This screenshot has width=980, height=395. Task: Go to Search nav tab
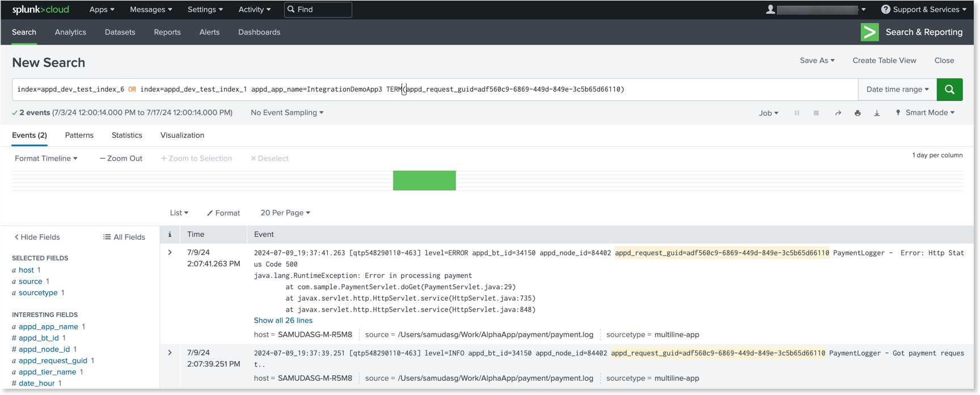pyautogui.click(x=24, y=32)
